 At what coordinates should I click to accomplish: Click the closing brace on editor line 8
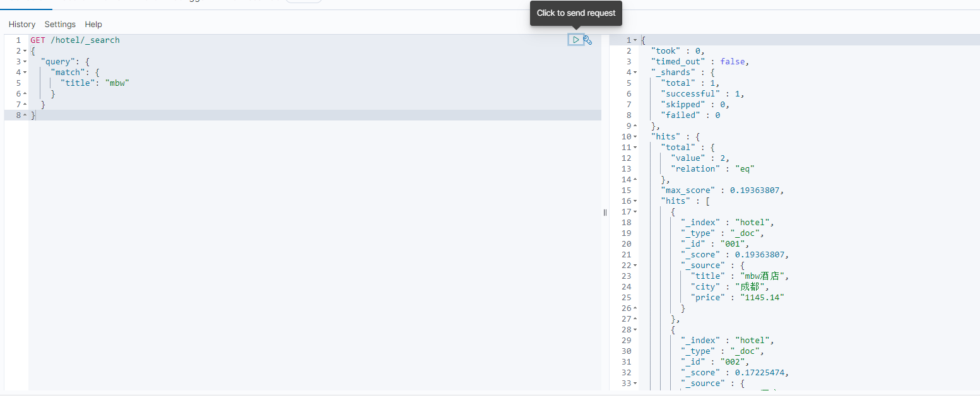point(33,115)
